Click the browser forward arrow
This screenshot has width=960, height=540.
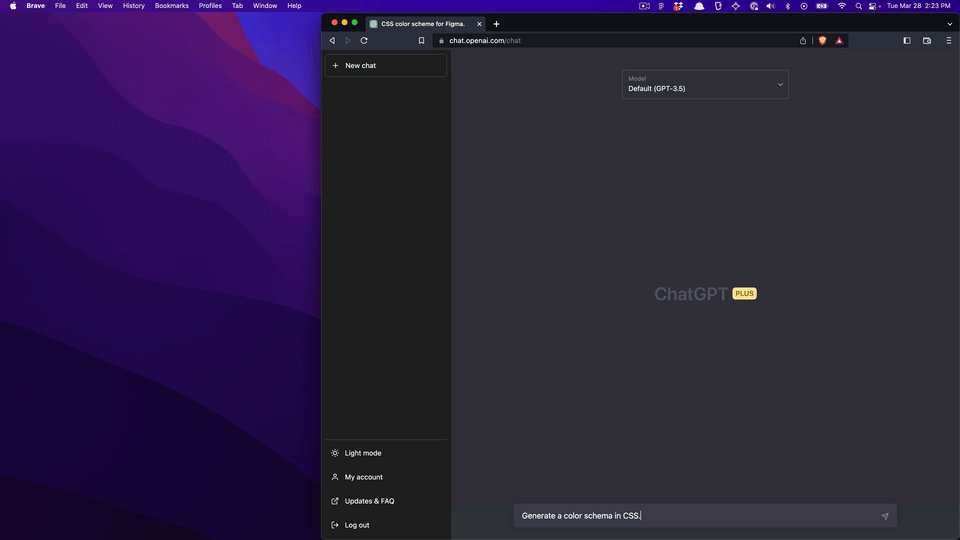pos(348,40)
